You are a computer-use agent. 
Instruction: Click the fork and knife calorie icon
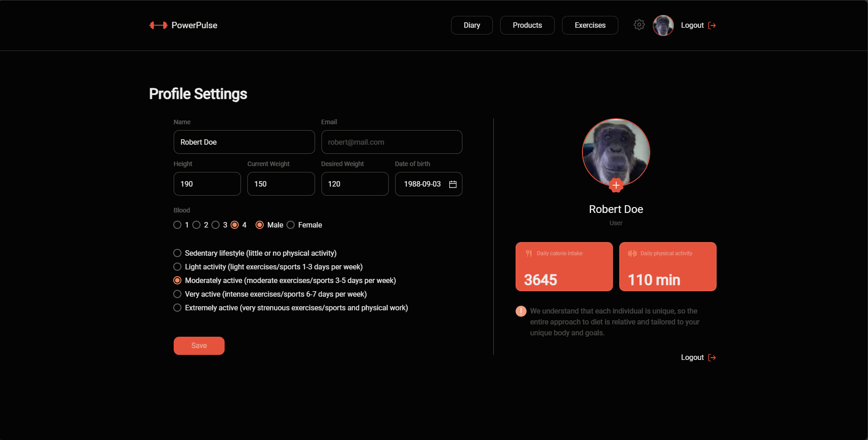[529, 253]
